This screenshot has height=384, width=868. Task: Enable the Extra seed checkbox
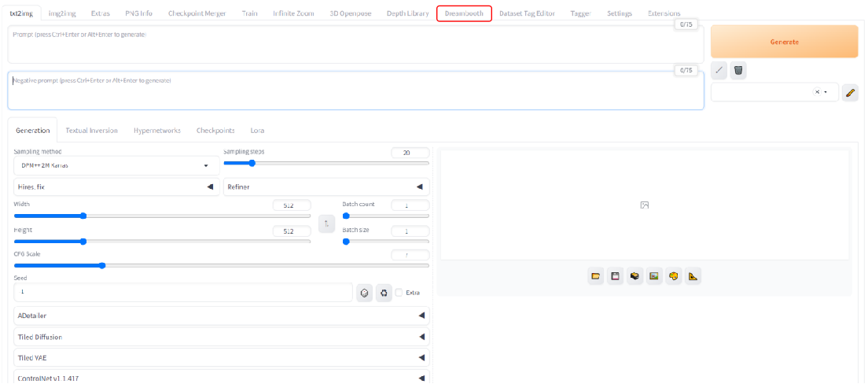[399, 293]
